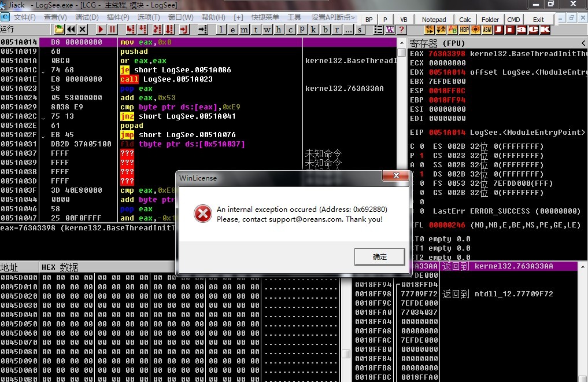Click the Step into toolbar icon

(130, 30)
